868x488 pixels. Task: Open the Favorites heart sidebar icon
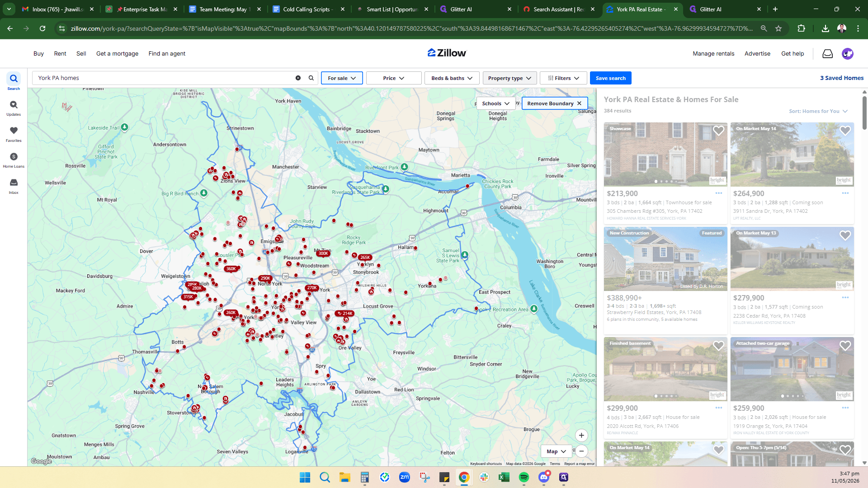tap(14, 134)
